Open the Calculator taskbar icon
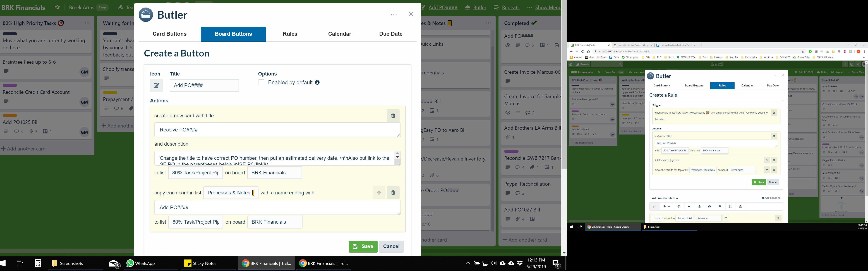This screenshot has height=271, width=868. 38,263
